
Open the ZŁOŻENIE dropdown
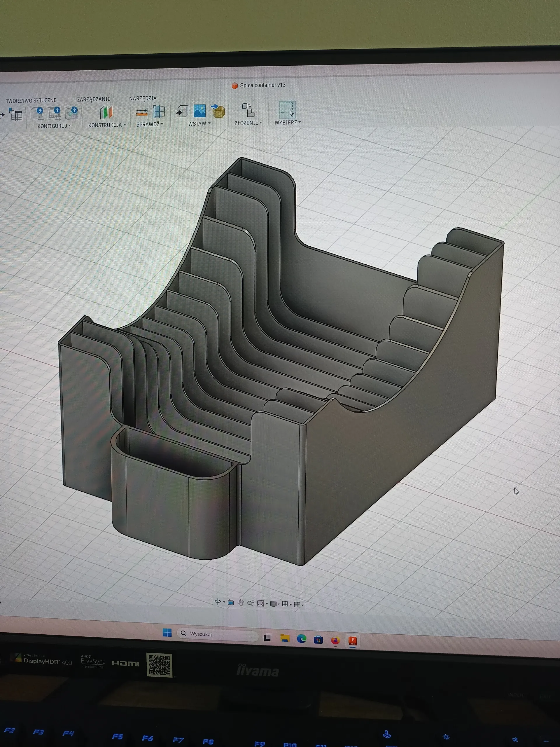tap(249, 123)
